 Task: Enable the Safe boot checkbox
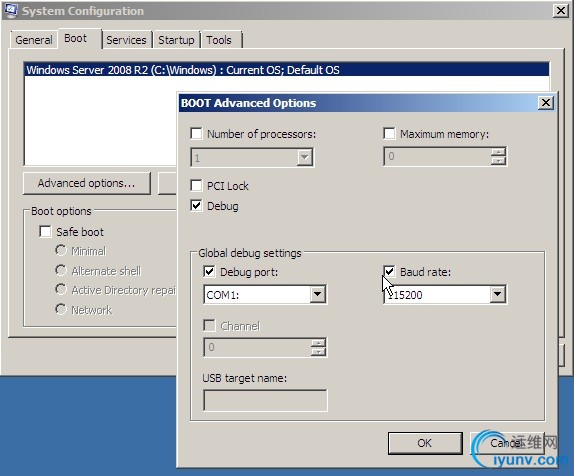point(45,231)
